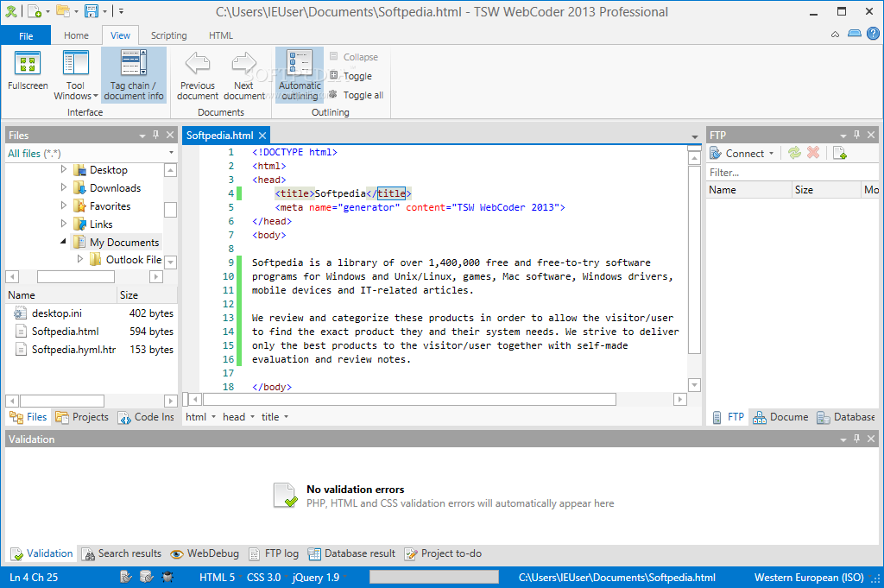Image resolution: width=884 pixels, height=588 pixels.
Task: Click Western European (ISO) encoding in status bar
Action: point(809,578)
